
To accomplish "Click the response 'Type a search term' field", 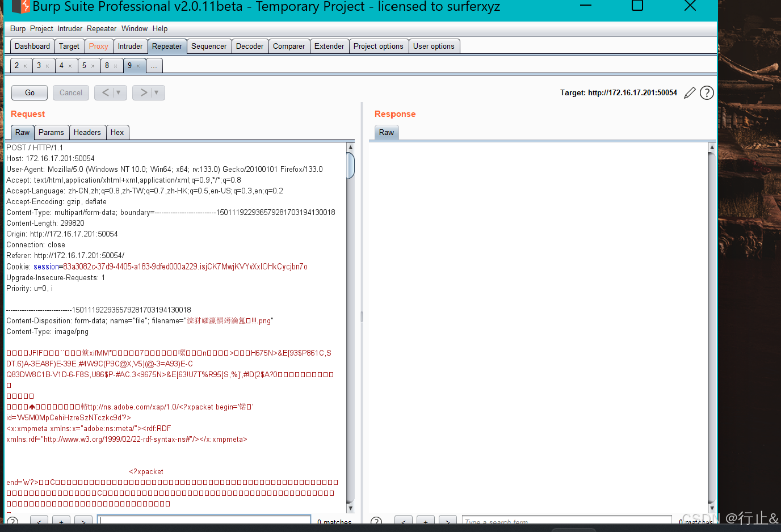I will click(x=566, y=521).
